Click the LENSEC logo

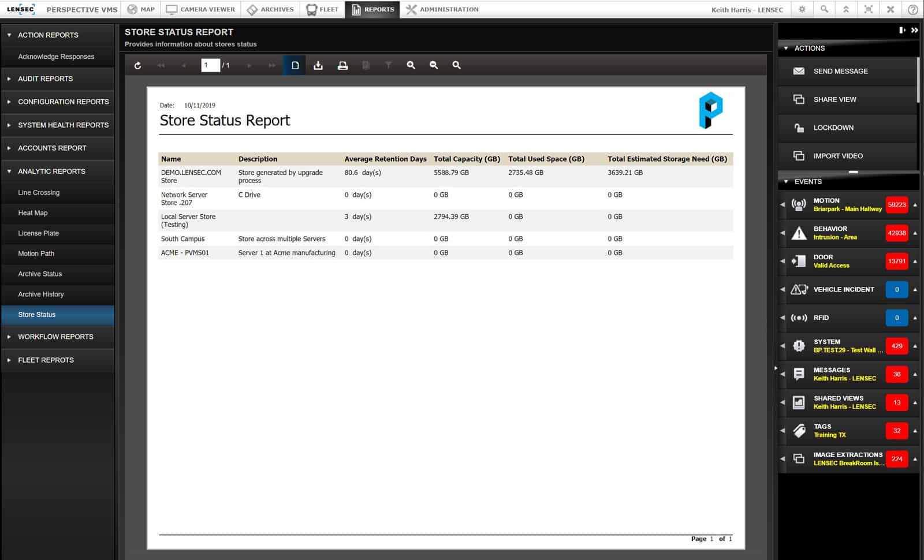(21, 9)
